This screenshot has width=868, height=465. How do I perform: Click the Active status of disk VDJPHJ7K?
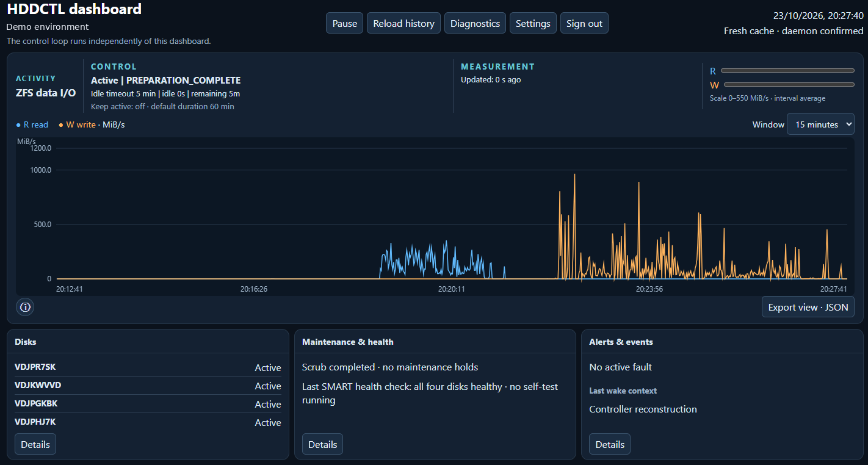268,422
